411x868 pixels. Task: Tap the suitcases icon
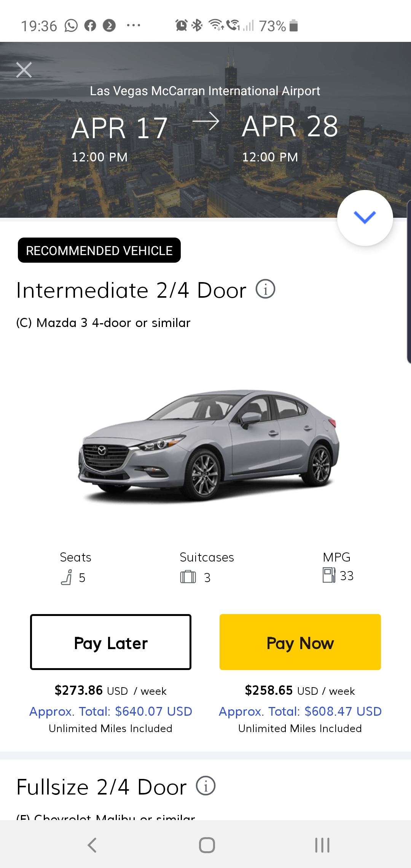click(188, 577)
